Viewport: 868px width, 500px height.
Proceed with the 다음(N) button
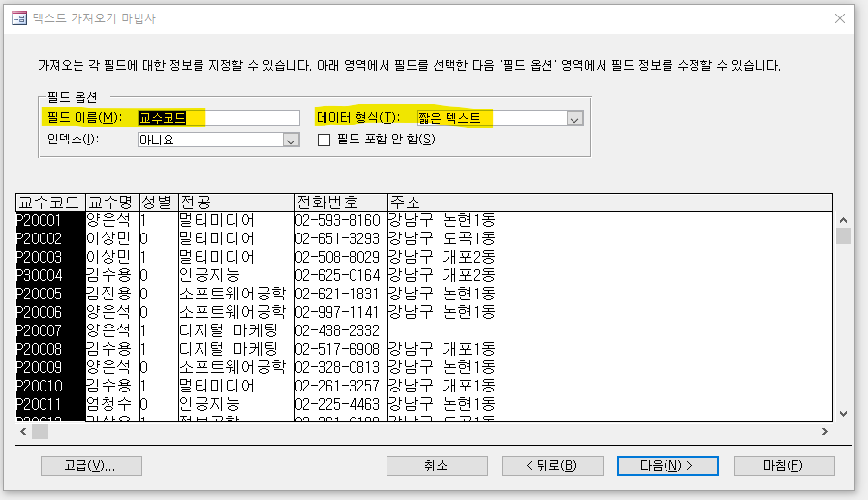tap(667, 466)
